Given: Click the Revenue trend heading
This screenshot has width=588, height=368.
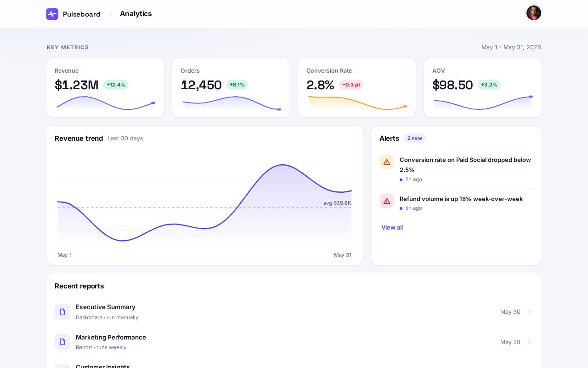Looking at the screenshot, I should click(79, 138).
